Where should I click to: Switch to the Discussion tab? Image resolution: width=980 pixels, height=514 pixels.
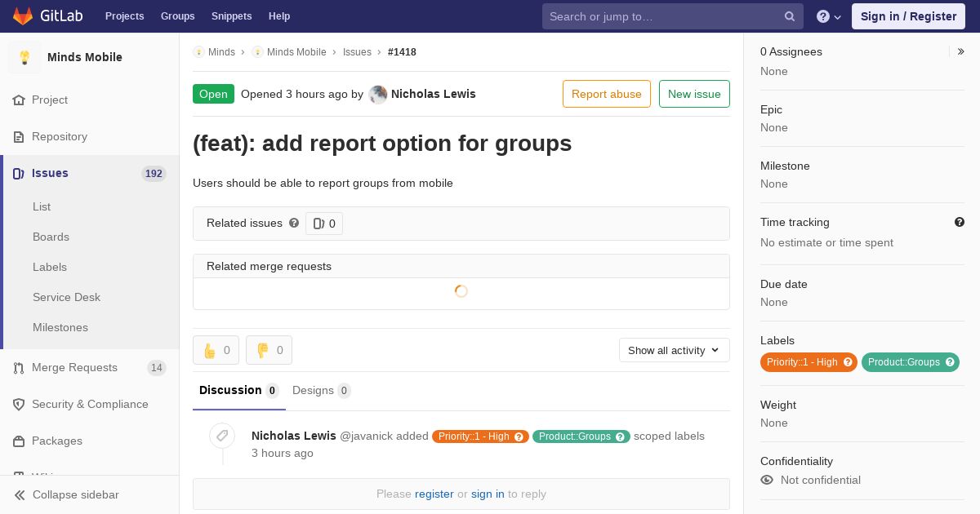click(239, 390)
